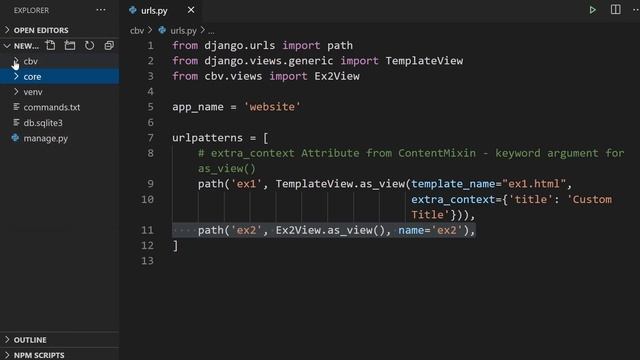Click the breadcrumb ellipsis symbol
This screenshot has width=640, height=360.
coord(211,31)
